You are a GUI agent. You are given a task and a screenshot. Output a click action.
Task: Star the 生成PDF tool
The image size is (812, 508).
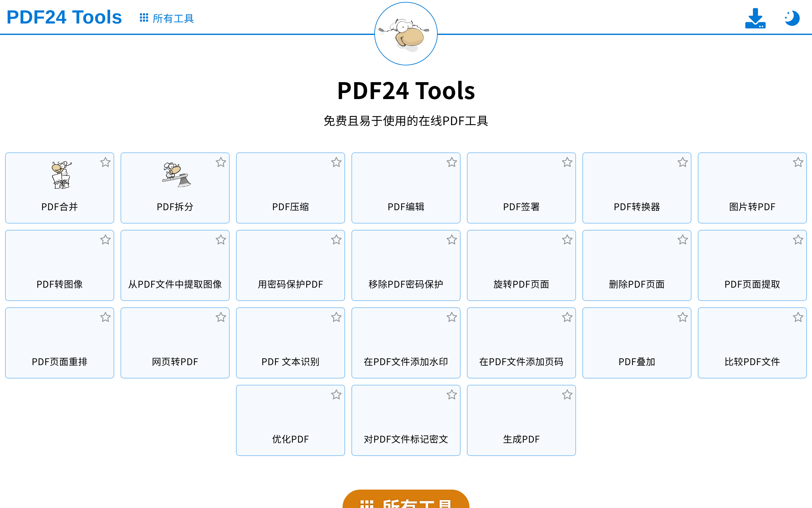[x=567, y=394]
